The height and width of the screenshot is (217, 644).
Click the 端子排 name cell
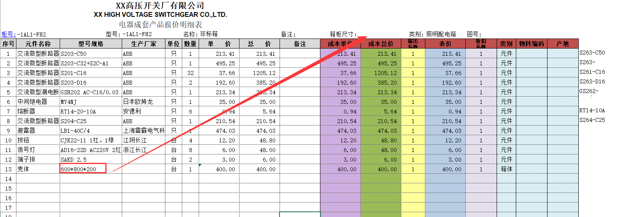pyautogui.click(x=38, y=160)
